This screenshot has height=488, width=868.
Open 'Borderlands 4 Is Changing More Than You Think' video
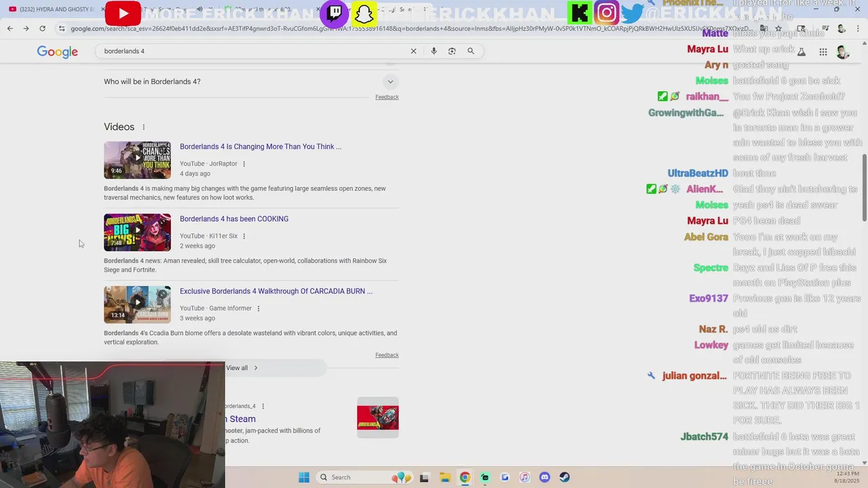point(260,146)
